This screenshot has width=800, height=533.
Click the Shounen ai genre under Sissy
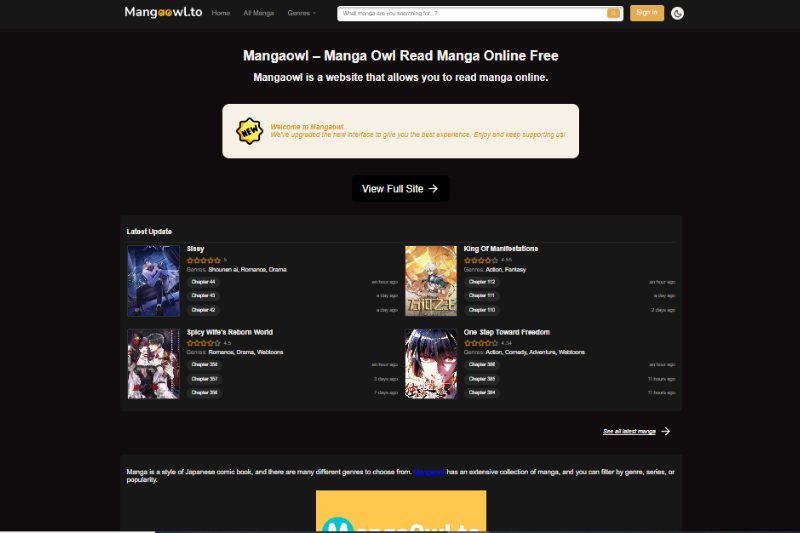(x=223, y=270)
